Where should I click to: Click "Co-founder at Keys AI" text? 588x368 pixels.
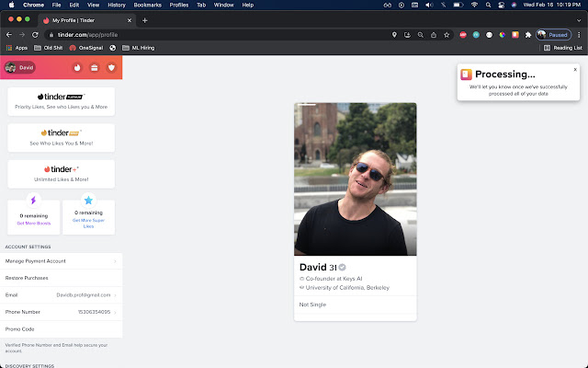tap(334, 279)
